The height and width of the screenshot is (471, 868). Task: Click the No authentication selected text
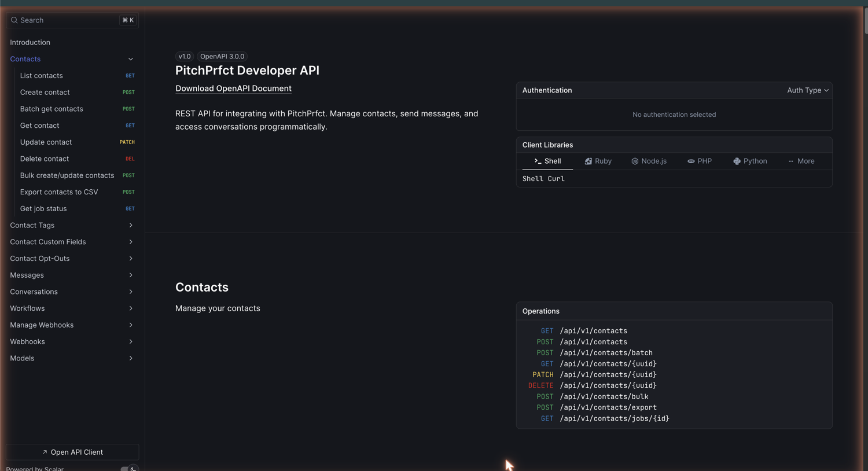[x=674, y=115]
